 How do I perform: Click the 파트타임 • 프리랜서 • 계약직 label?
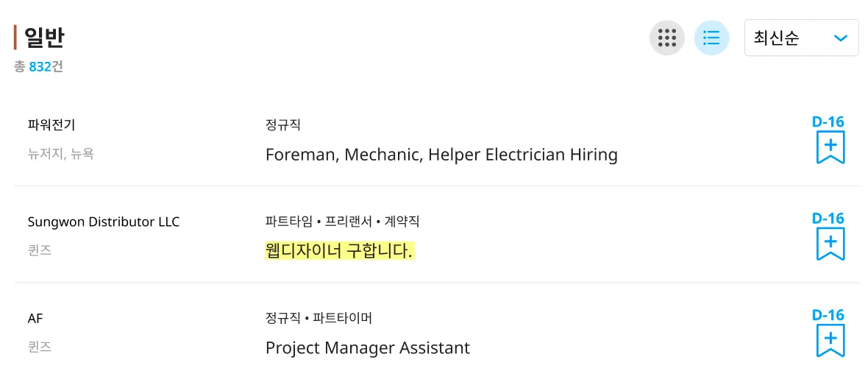click(342, 222)
